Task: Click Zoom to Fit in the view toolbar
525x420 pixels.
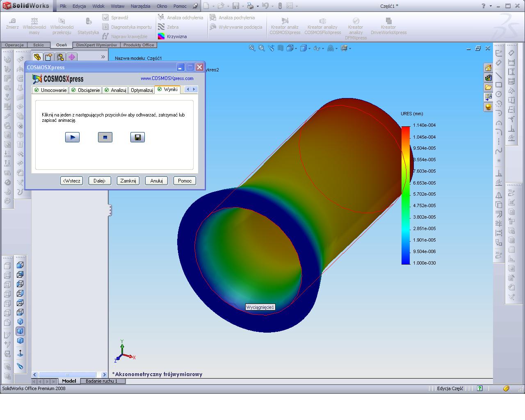Action: click(252, 48)
